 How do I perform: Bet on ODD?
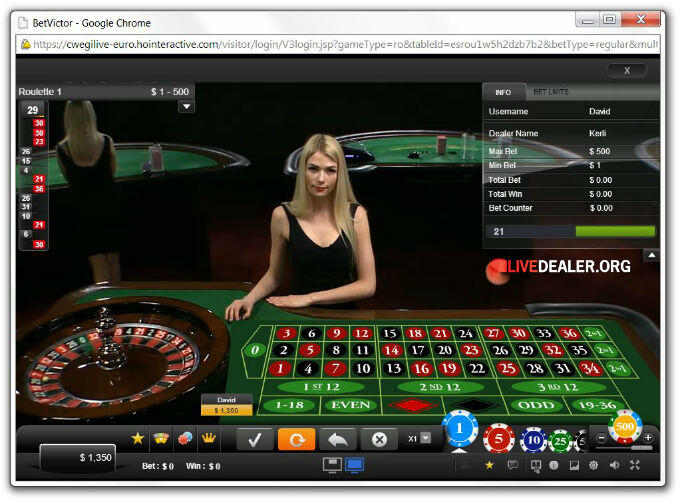click(x=536, y=405)
